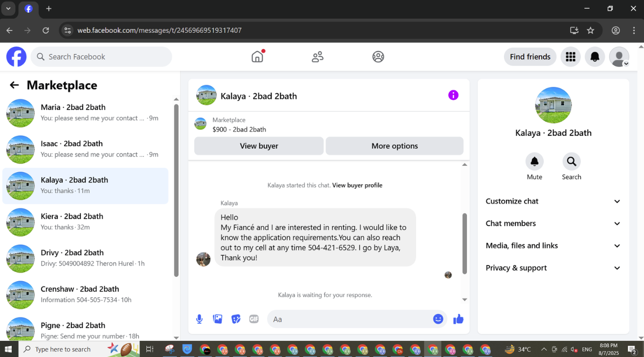The width and height of the screenshot is (644, 357).
Task: Open Crenshaw · 2bad 2bath conversation
Action: [x=86, y=294]
